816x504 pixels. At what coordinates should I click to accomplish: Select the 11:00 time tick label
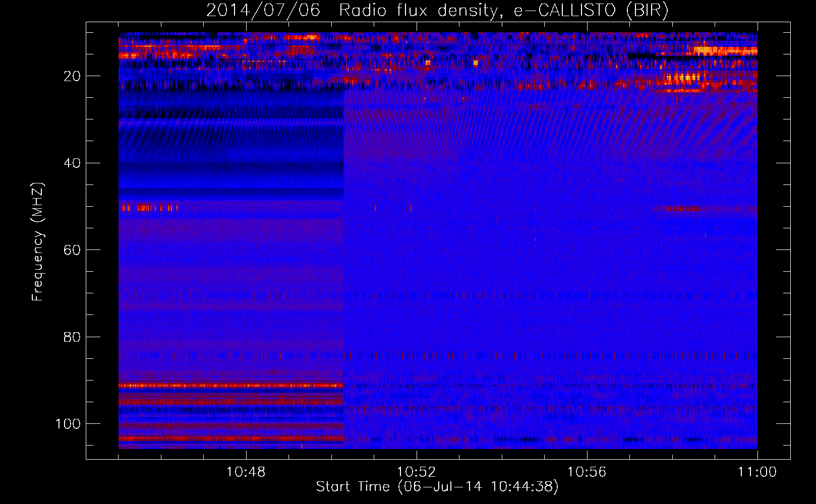click(757, 472)
